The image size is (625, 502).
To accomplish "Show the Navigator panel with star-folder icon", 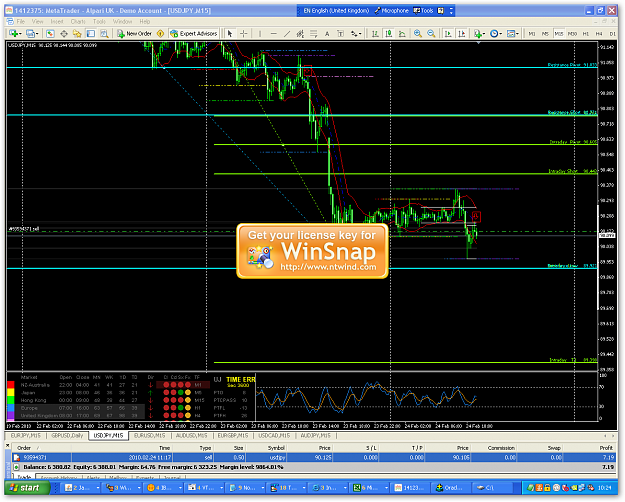I will [x=77, y=34].
